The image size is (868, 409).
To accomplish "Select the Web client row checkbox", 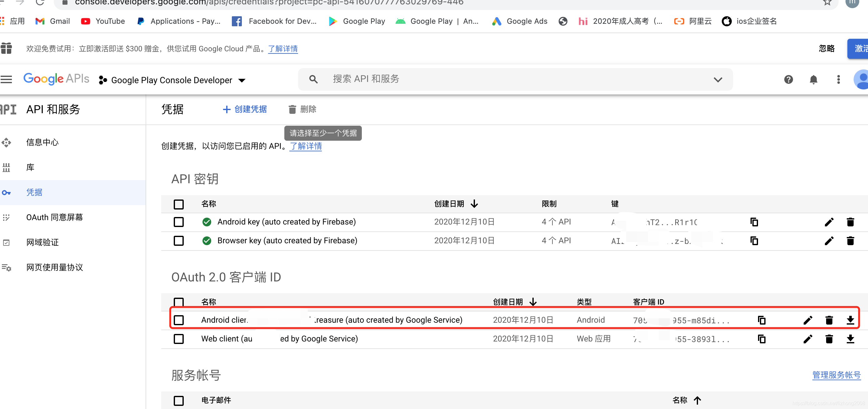I will tap(179, 339).
